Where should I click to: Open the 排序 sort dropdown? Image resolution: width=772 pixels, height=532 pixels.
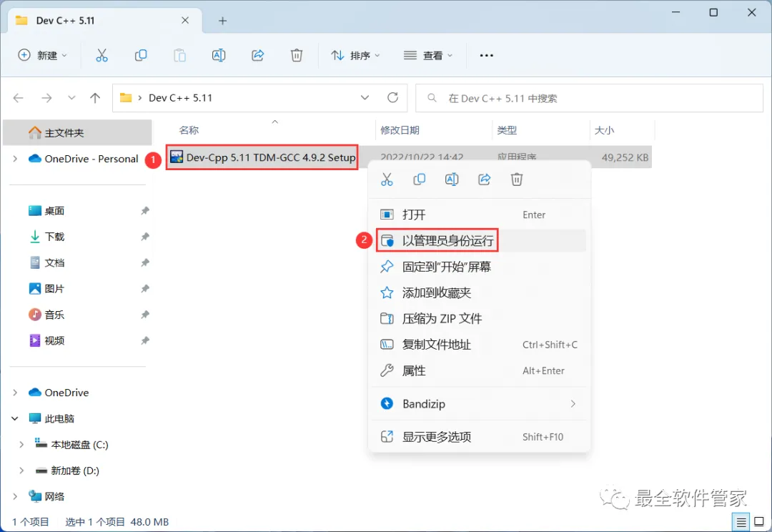click(355, 55)
